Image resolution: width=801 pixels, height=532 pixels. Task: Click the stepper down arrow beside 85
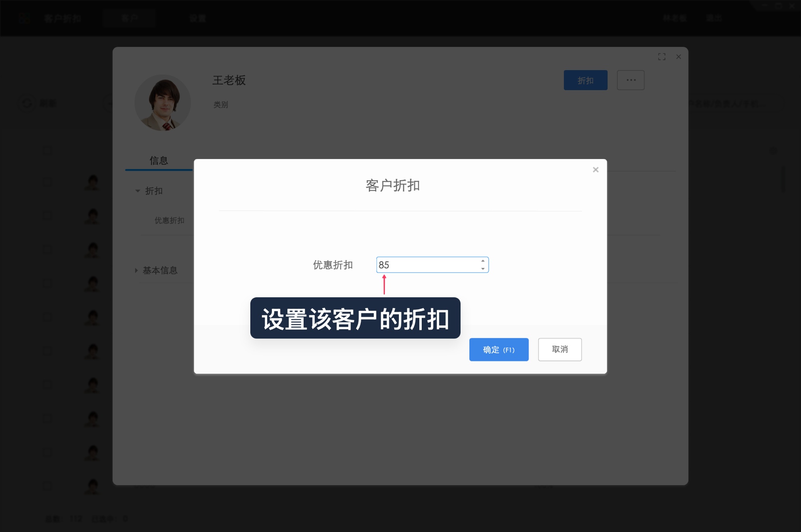[x=483, y=269]
